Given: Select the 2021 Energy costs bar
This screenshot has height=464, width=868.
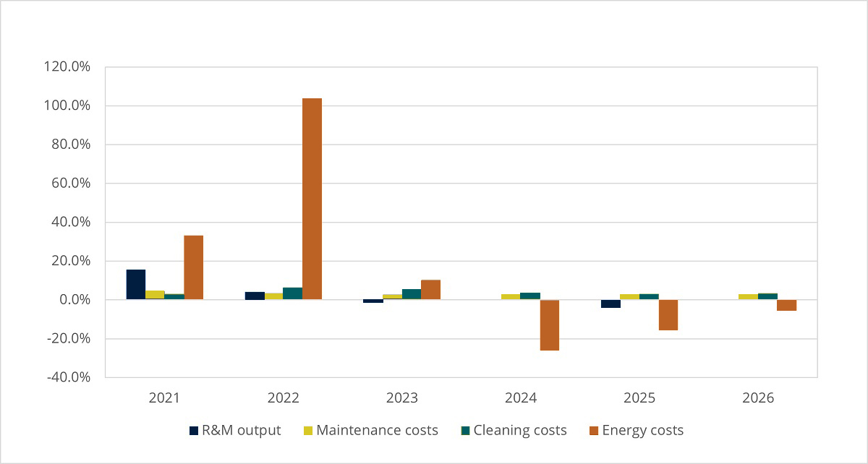Looking at the screenshot, I should [x=193, y=267].
